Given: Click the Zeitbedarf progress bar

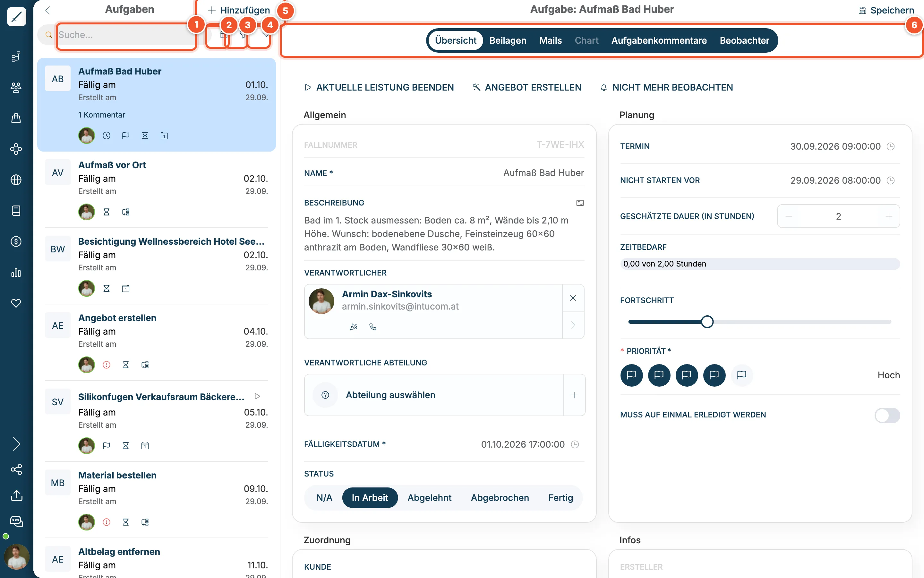Looking at the screenshot, I should coord(760,264).
